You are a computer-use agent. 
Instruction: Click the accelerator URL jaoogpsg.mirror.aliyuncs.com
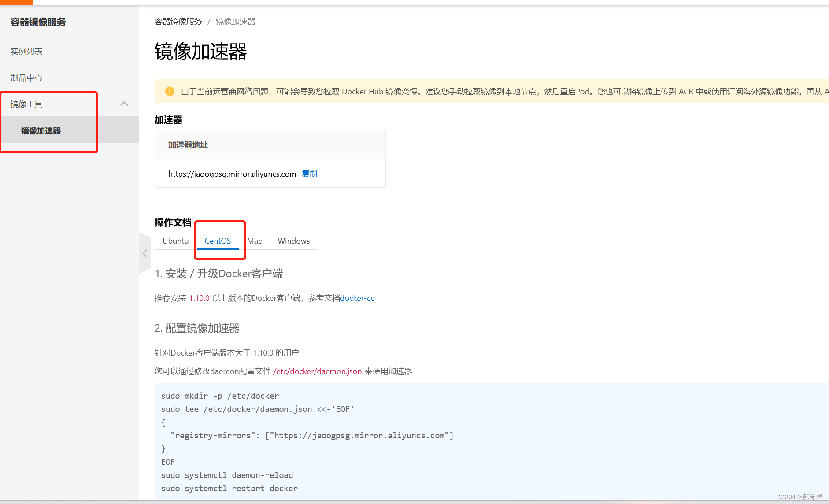pyautogui.click(x=232, y=174)
